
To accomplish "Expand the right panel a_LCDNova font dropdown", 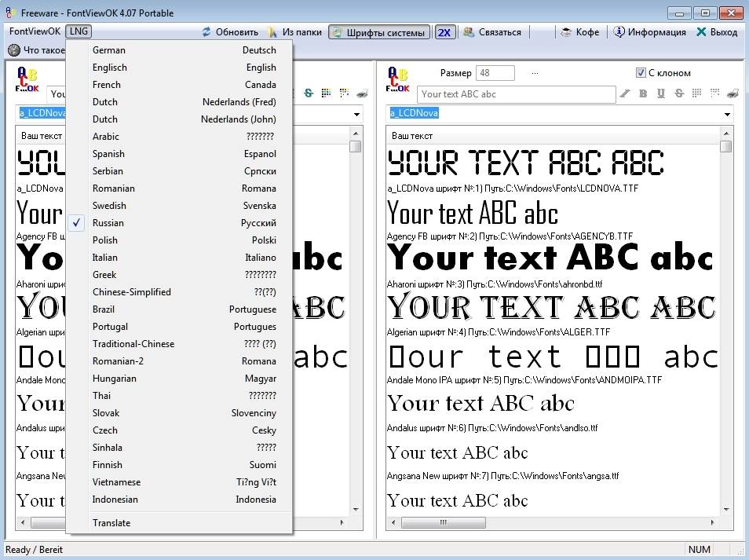I will tap(727, 114).
